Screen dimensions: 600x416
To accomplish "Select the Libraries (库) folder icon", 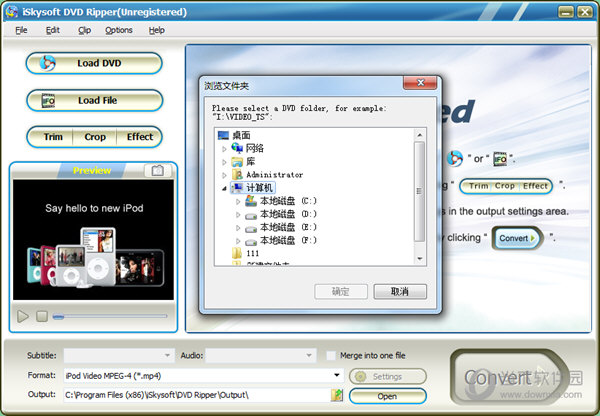I will pyautogui.click(x=237, y=162).
